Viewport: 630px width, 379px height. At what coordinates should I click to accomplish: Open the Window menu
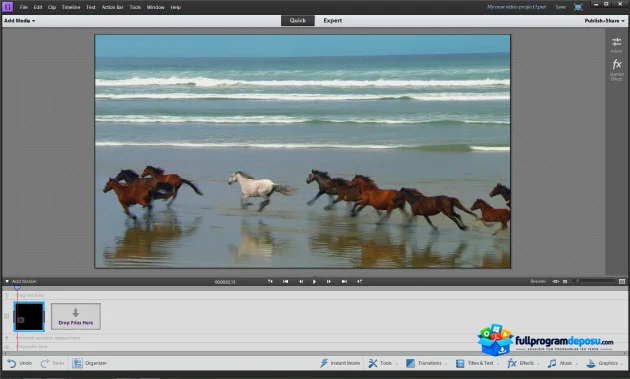pyautogui.click(x=155, y=7)
